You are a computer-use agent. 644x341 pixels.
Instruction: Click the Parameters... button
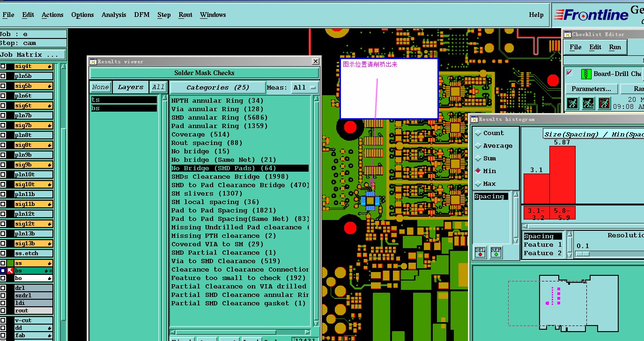pos(591,89)
